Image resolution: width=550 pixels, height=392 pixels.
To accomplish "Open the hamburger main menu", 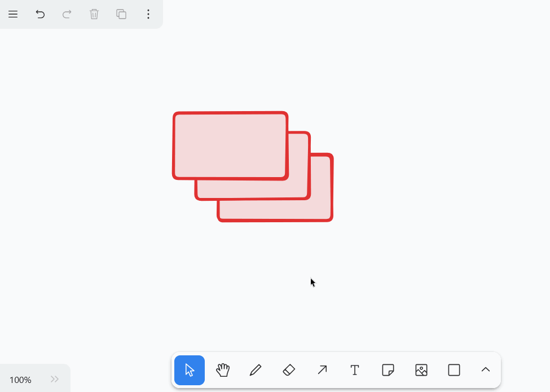I will point(13,14).
